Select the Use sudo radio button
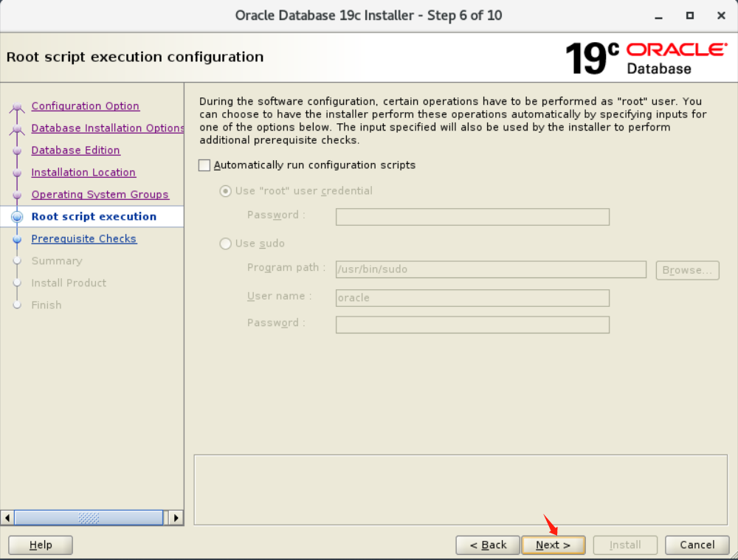The width and height of the screenshot is (738, 560). point(225,243)
